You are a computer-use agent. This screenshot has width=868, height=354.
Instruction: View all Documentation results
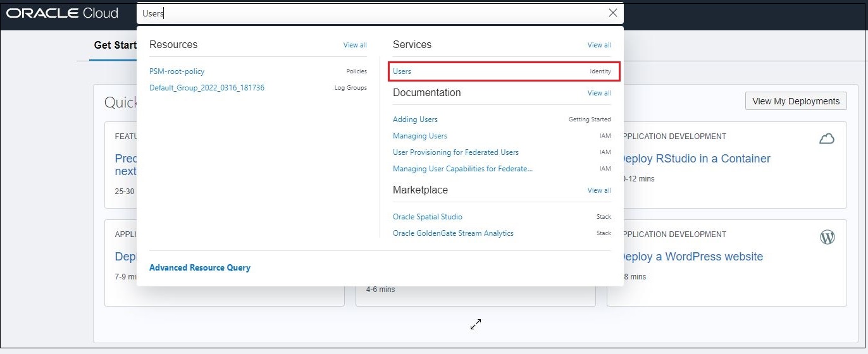tap(598, 93)
